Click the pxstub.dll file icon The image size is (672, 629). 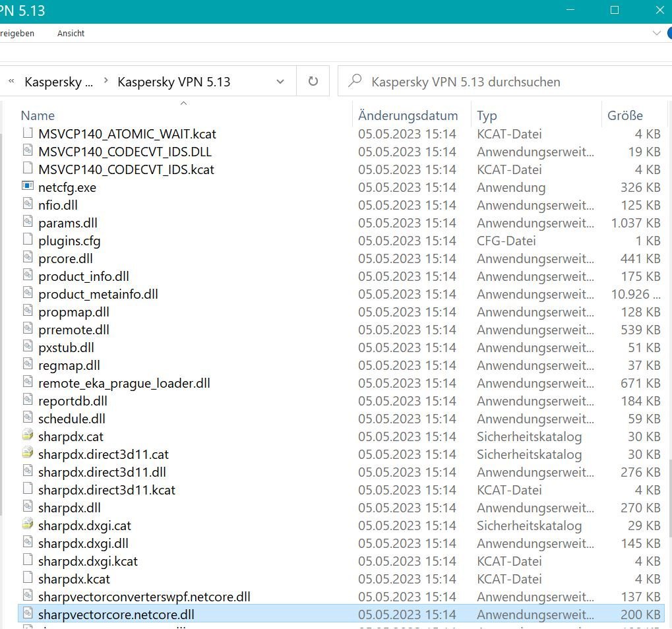[x=28, y=347]
